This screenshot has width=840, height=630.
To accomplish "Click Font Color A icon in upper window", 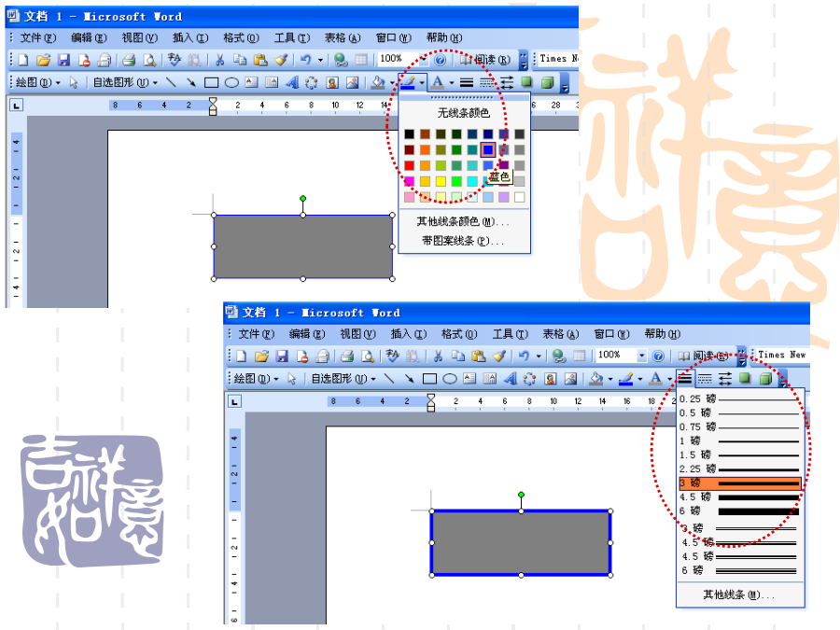I will pos(438,82).
